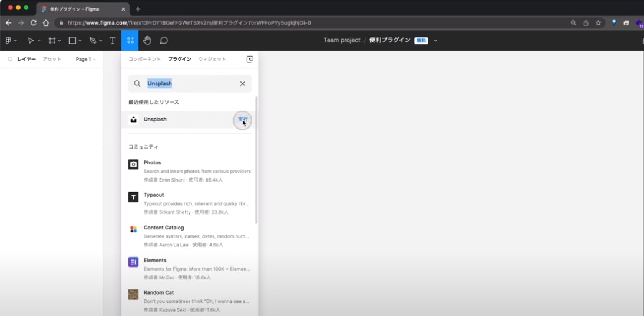Click the Unsplash plugin icon
The image size is (644, 316).
(x=133, y=120)
